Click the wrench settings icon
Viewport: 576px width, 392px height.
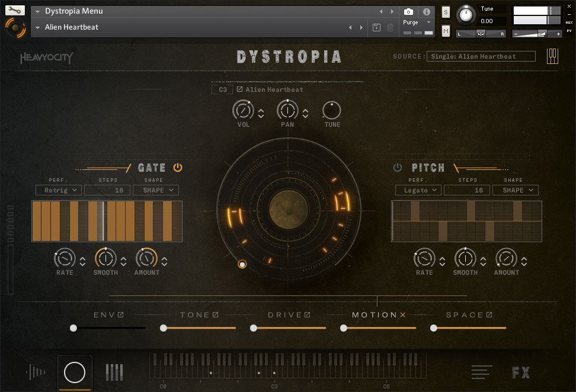15,10
